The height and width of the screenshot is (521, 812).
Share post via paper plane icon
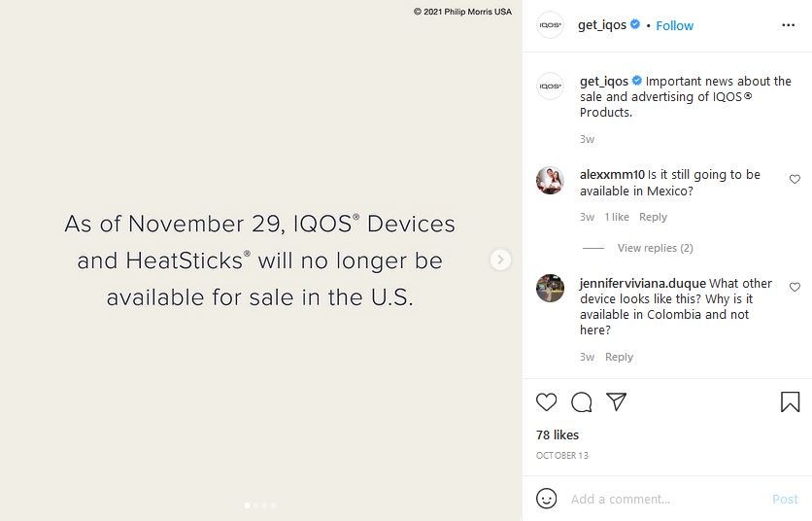[616, 401]
